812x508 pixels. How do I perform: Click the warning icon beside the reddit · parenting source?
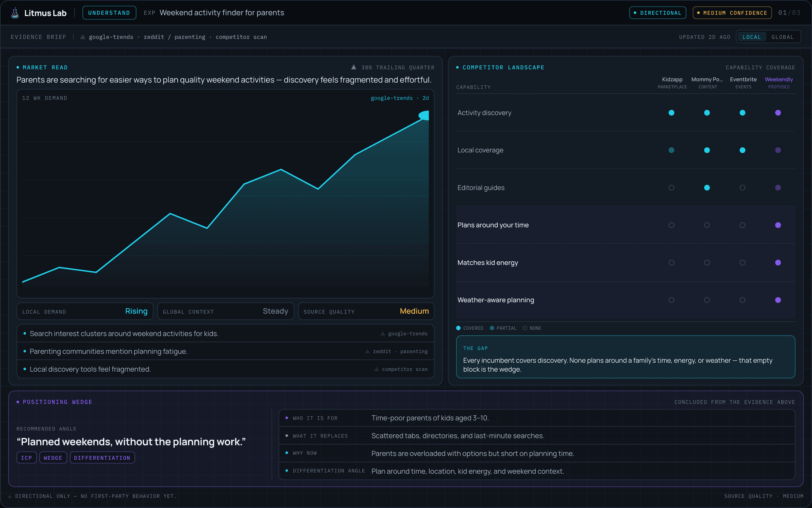tap(367, 352)
